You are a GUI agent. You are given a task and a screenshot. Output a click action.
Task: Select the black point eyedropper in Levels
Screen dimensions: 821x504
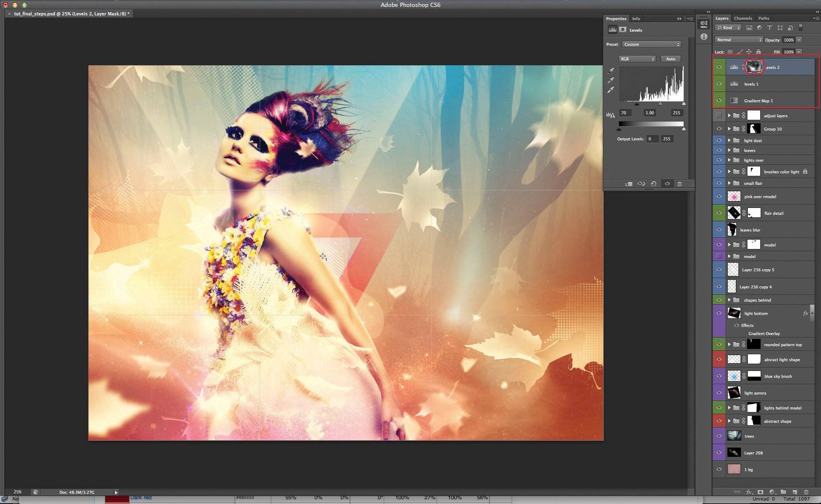point(611,71)
